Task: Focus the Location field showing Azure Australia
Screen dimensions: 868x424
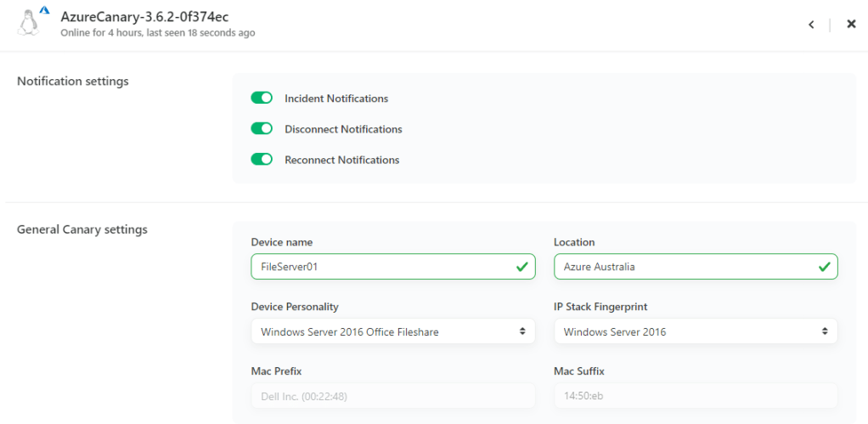Action: point(684,267)
